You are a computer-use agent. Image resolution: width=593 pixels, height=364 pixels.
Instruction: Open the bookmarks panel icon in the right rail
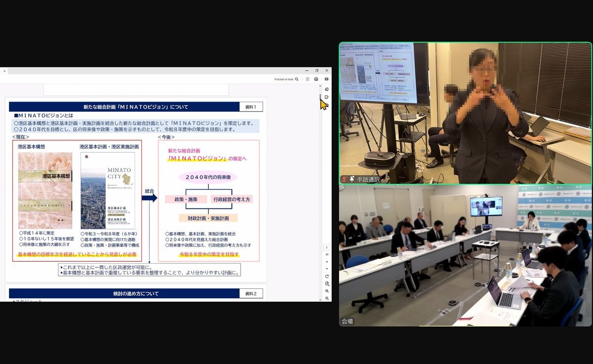[327, 97]
